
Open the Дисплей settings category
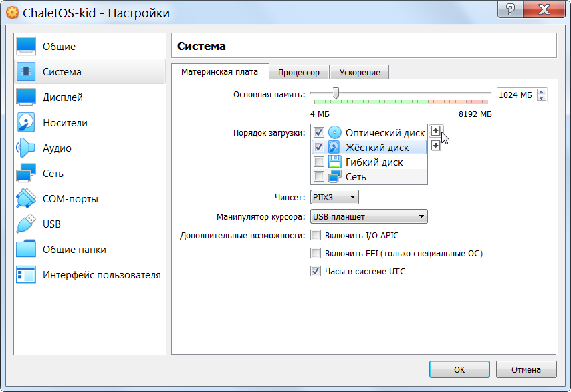pyautogui.click(x=90, y=97)
